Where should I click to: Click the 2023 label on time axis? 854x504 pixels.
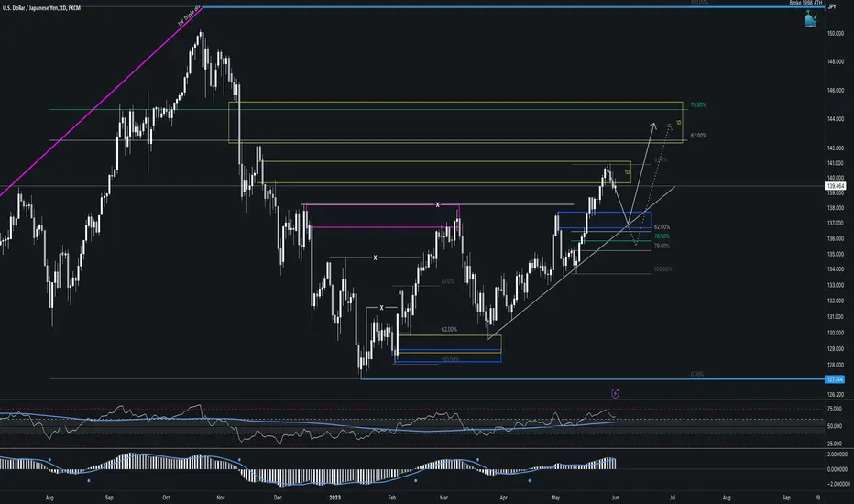(335, 498)
